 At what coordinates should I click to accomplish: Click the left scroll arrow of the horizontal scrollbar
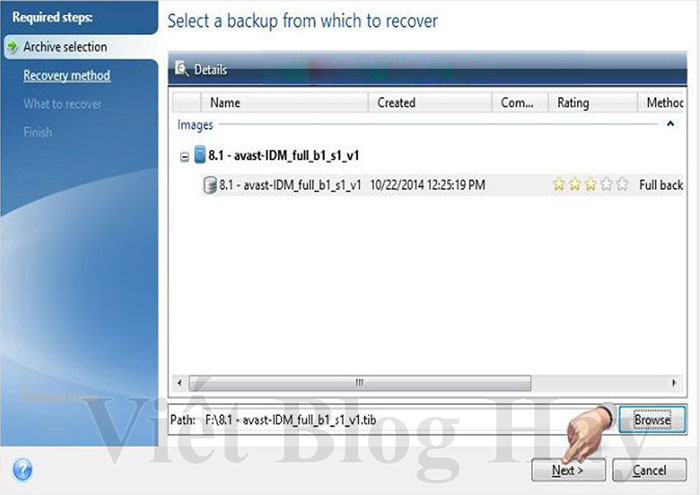pos(179,383)
